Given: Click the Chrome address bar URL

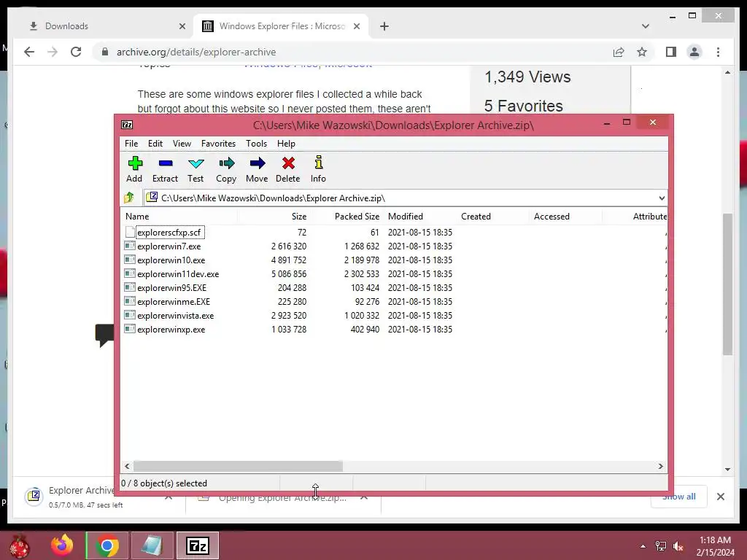Looking at the screenshot, I should pos(196,52).
